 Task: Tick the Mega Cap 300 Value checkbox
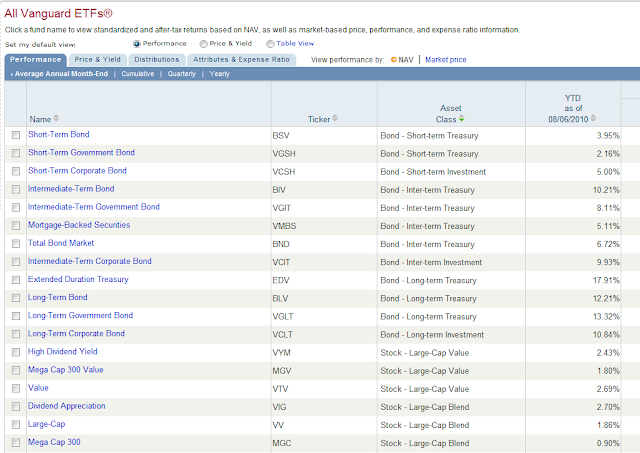[x=16, y=370]
